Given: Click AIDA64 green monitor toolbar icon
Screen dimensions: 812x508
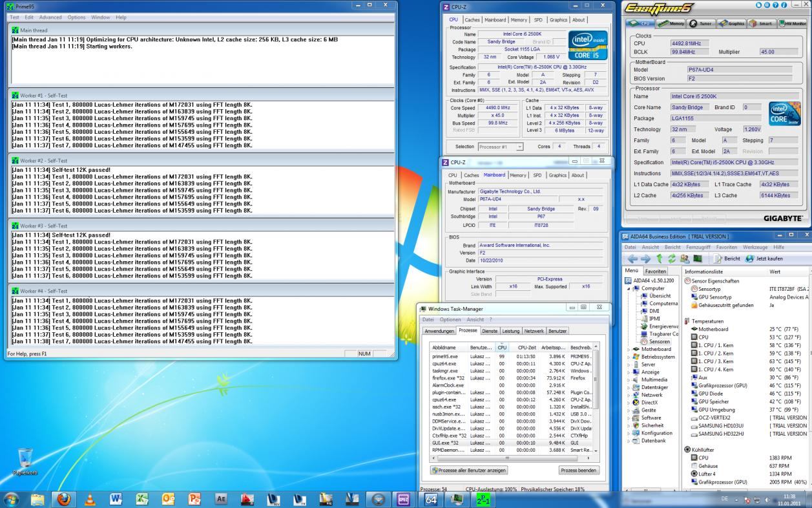Looking at the screenshot, I should (x=698, y=259).
